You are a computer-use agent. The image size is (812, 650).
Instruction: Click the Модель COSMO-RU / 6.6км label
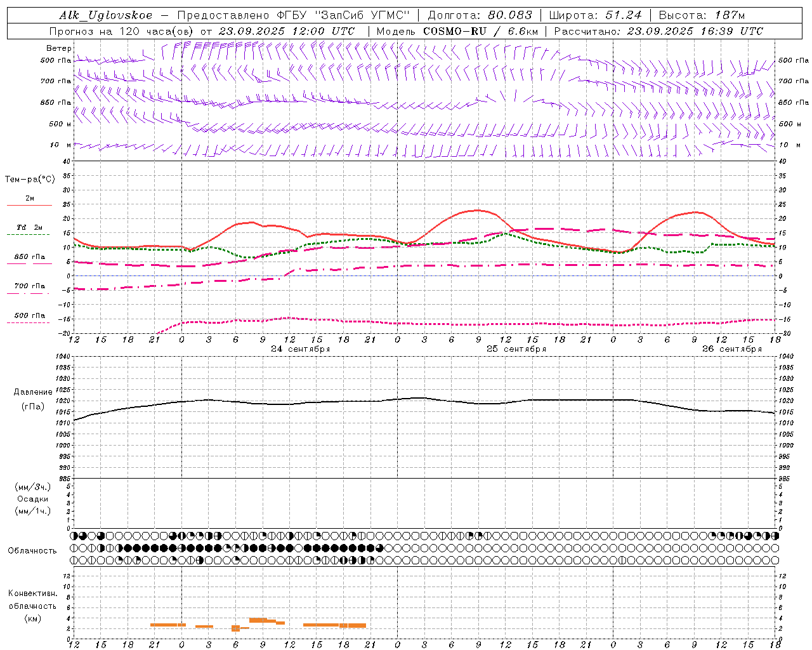pos(457,31)
